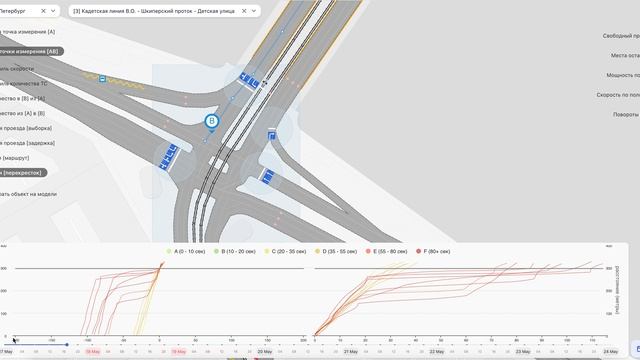
Task: Select 19 May on the timeline
Action: (x=178, y=351)
